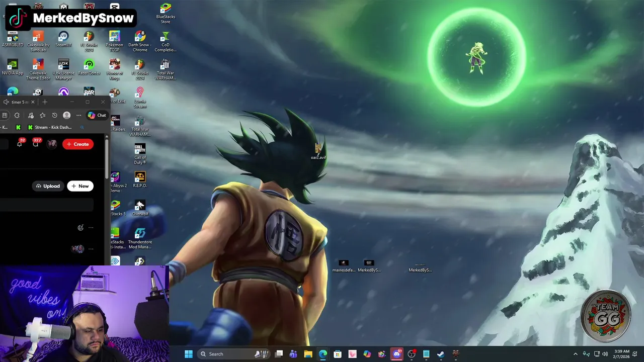Viewport: 644px width, 362px height.
Task: Open Microsoft Store from taskbar
Action: point(338,354)
